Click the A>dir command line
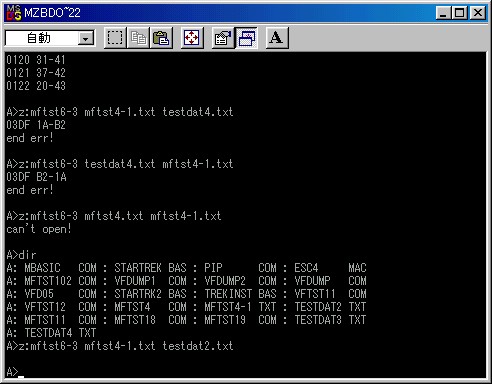The image size is (492, 384). pos(21,255)
